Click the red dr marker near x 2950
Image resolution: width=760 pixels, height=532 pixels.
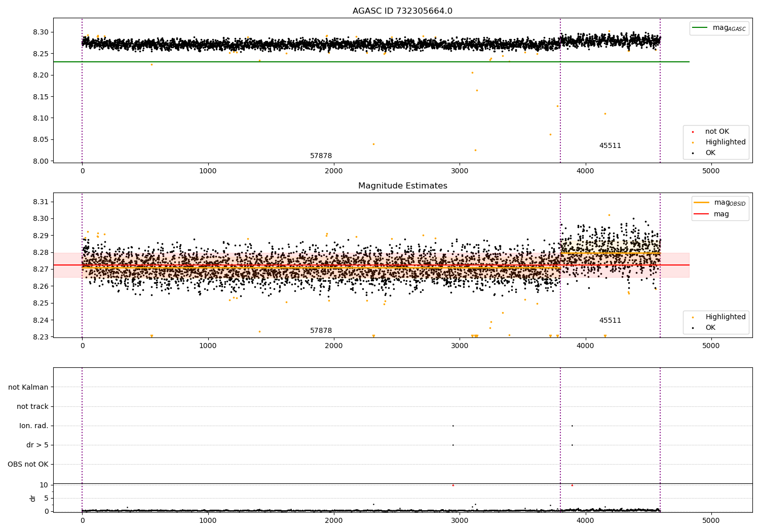click(453, 485)
